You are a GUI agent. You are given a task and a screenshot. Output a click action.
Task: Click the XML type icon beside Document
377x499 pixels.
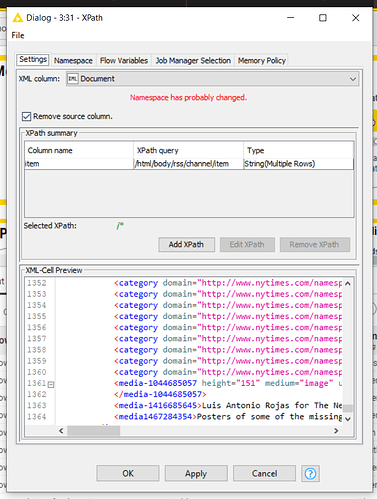[73, 79]
